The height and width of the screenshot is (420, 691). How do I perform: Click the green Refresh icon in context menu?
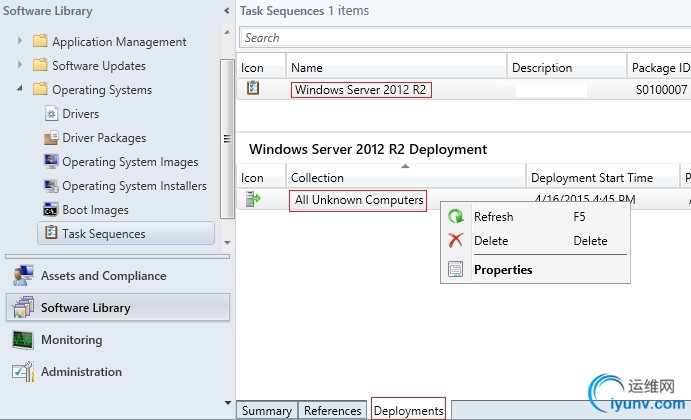point(455,216)
